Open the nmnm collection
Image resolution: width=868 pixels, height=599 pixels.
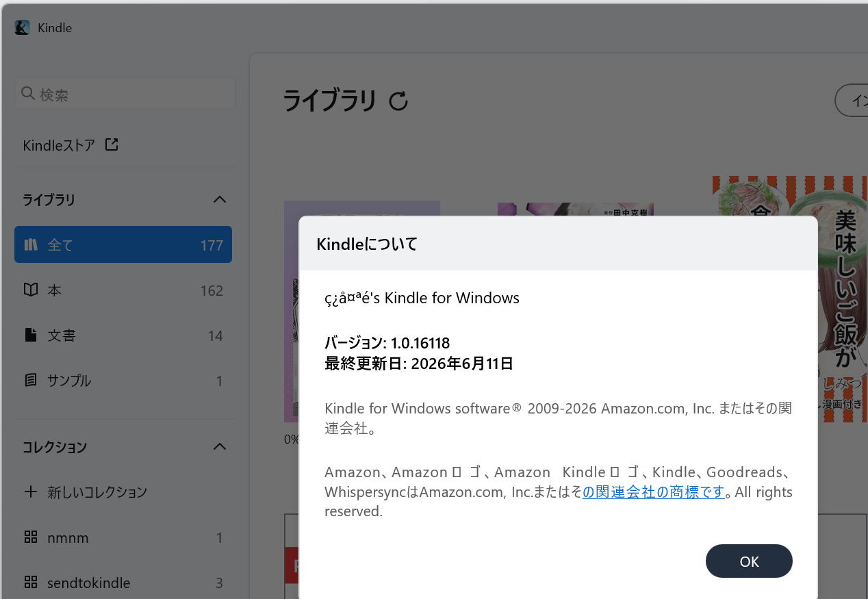point(123,538)
